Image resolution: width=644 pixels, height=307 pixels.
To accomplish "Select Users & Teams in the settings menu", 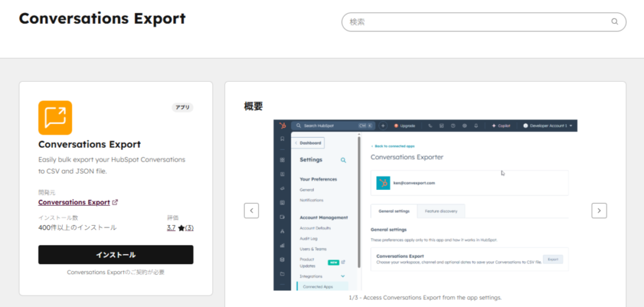I will pos(313,248).
